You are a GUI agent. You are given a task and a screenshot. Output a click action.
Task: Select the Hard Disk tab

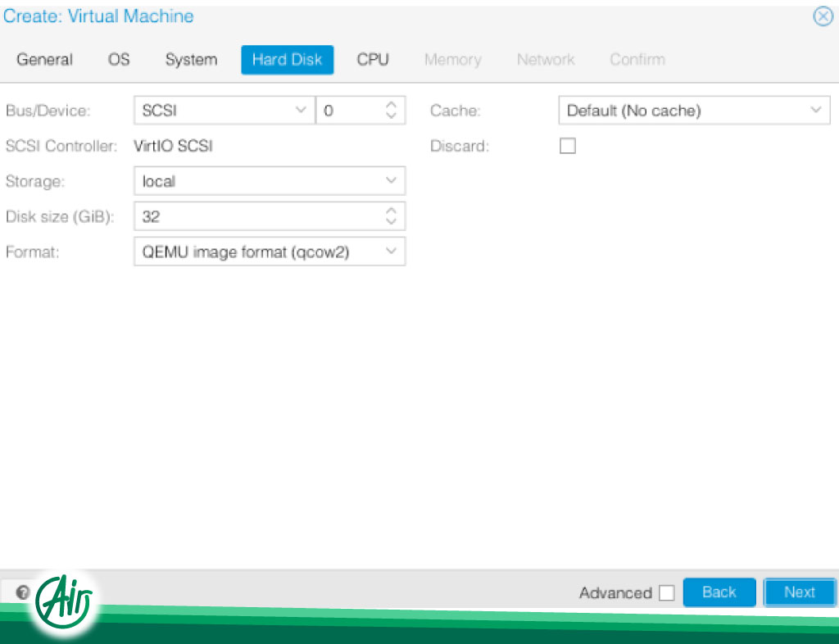[288, 59]
